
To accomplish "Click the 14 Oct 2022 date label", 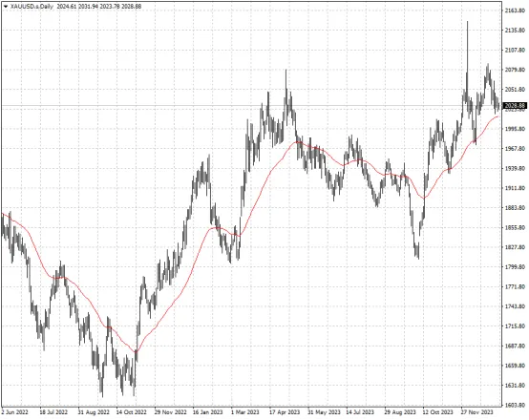I will click(x=131, y=412).
